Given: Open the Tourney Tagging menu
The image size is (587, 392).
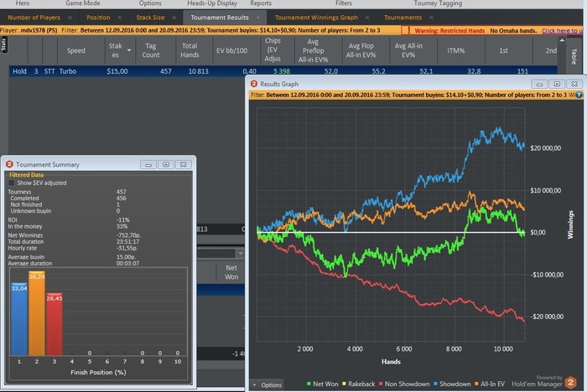Looking at the screenshot, I should [x=438, y=3].
